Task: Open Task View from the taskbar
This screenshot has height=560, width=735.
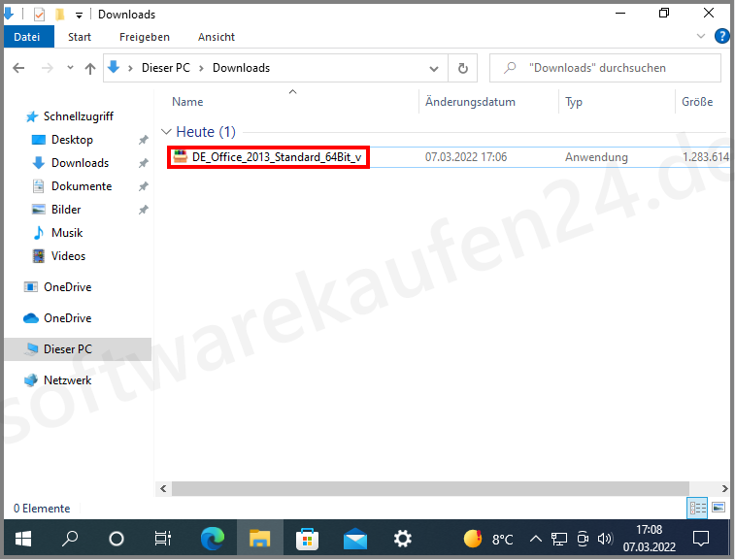Action: [x=163, y=539]
